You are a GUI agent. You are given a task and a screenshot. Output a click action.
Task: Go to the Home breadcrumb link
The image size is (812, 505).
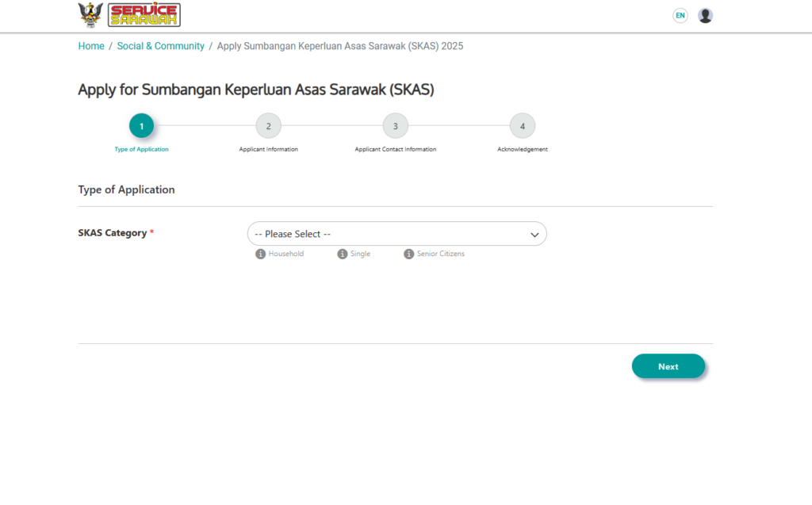pyautogui.click(x=91, y=46)
